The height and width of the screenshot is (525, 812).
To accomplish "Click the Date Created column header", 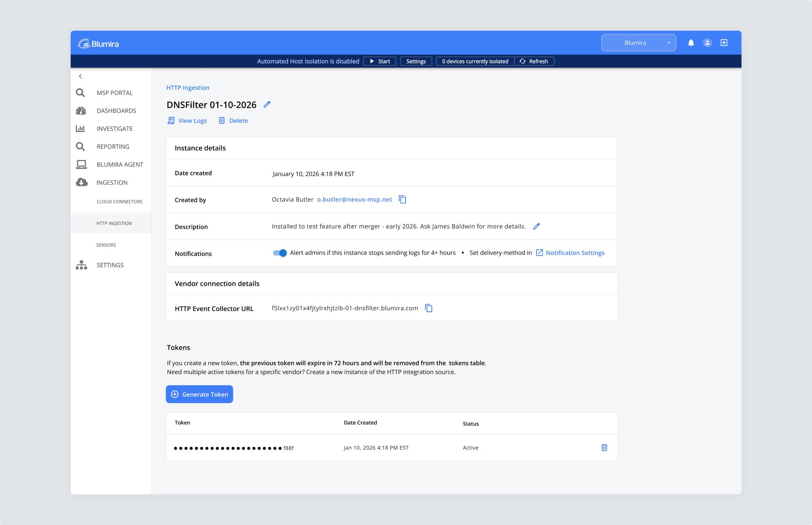I will point(360,423).
